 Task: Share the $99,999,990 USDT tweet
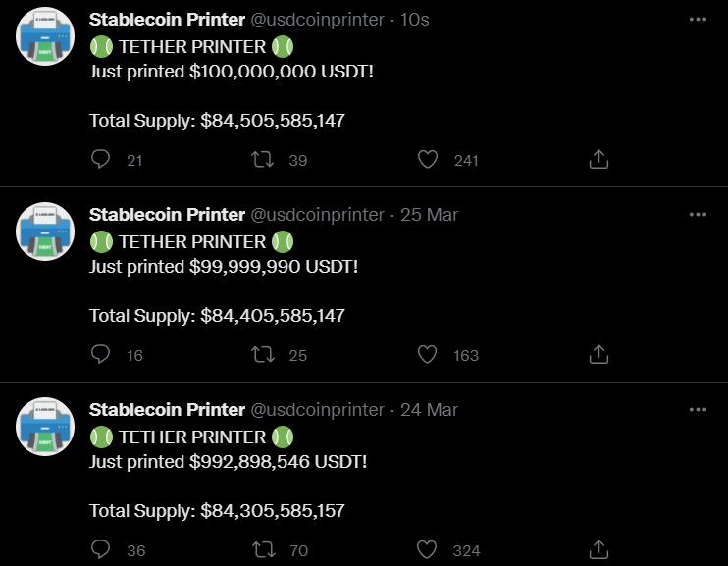(599, 354)
